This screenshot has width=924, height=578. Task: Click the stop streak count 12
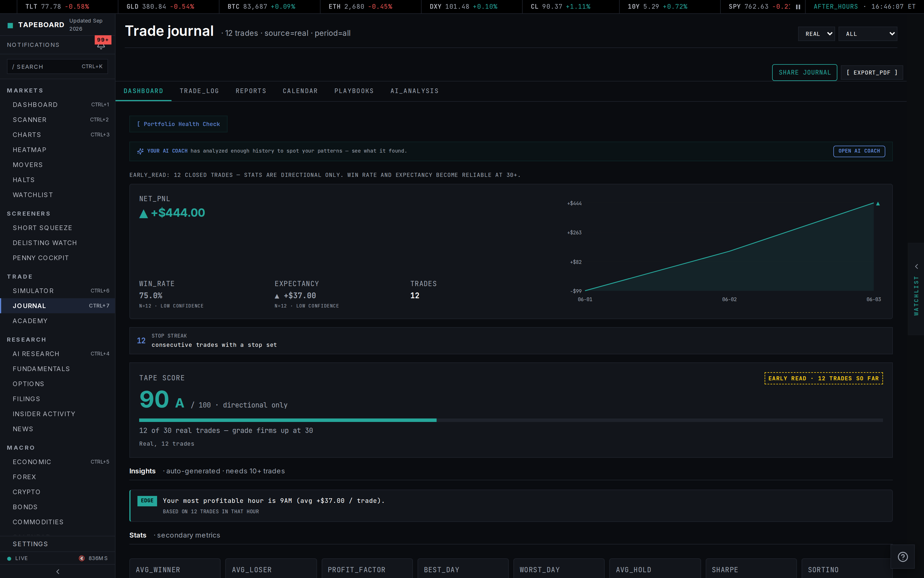(x=141, y=341)
